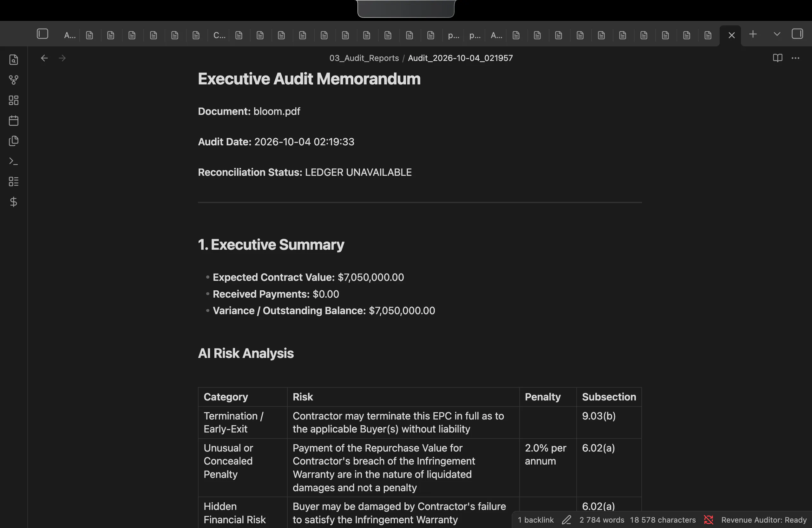Viewport: 812px width, 528px height.
Task: Click the LEDGER UNAVAILABLE status text
Action: click(358, 172)
